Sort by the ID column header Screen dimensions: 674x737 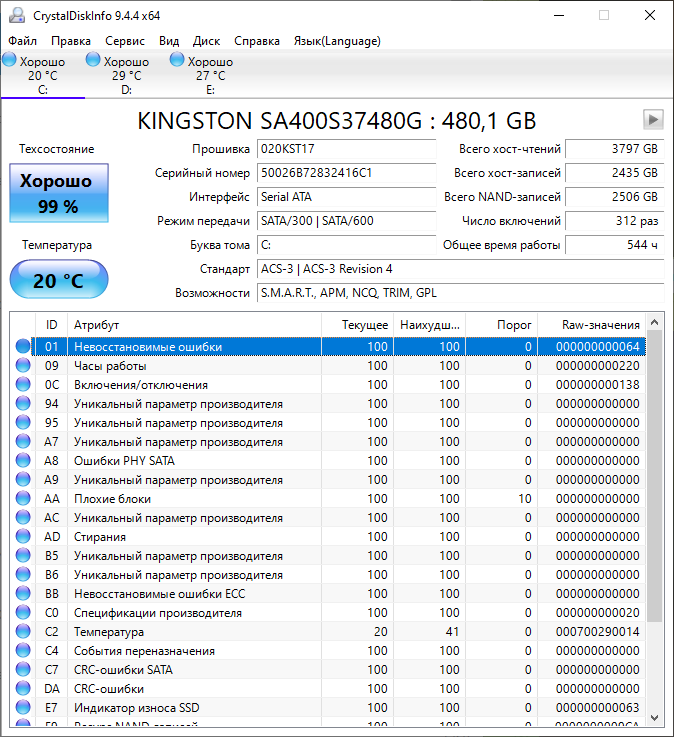(x=51, y=325)
